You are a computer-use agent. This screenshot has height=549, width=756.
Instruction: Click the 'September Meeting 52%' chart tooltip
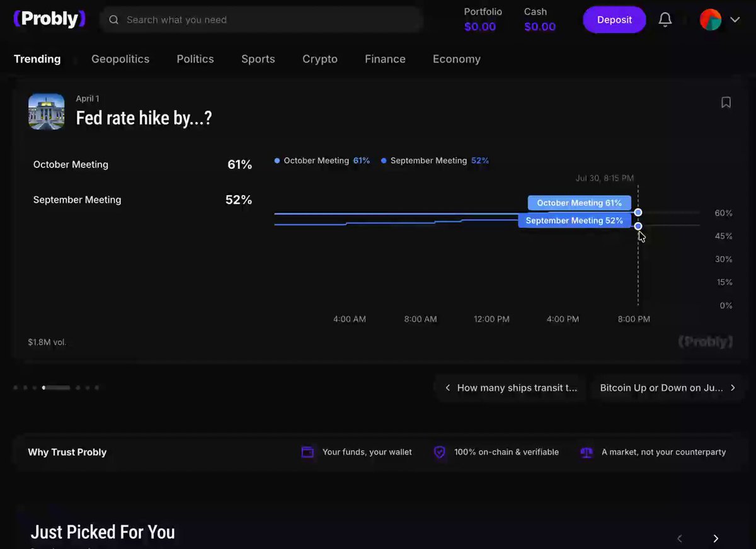575,220
